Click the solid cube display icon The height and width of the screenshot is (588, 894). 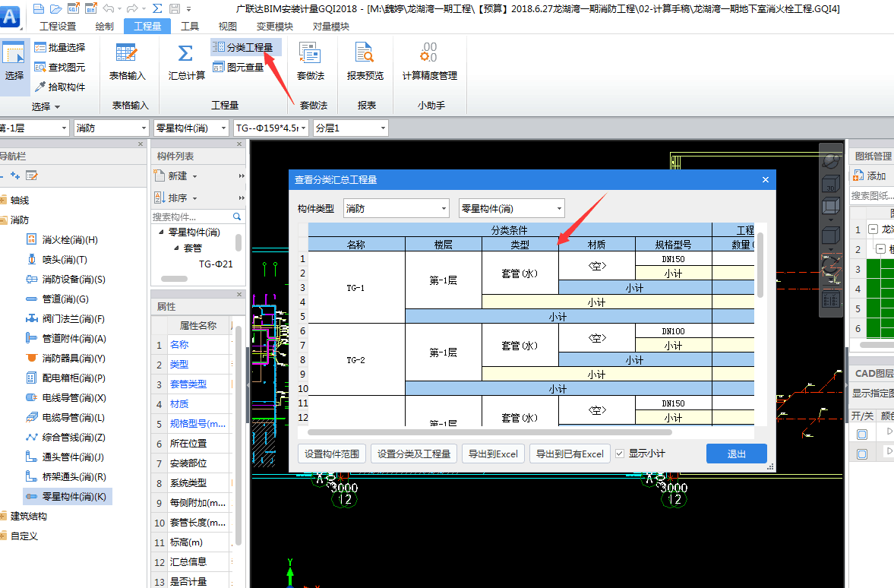[831, 235]
